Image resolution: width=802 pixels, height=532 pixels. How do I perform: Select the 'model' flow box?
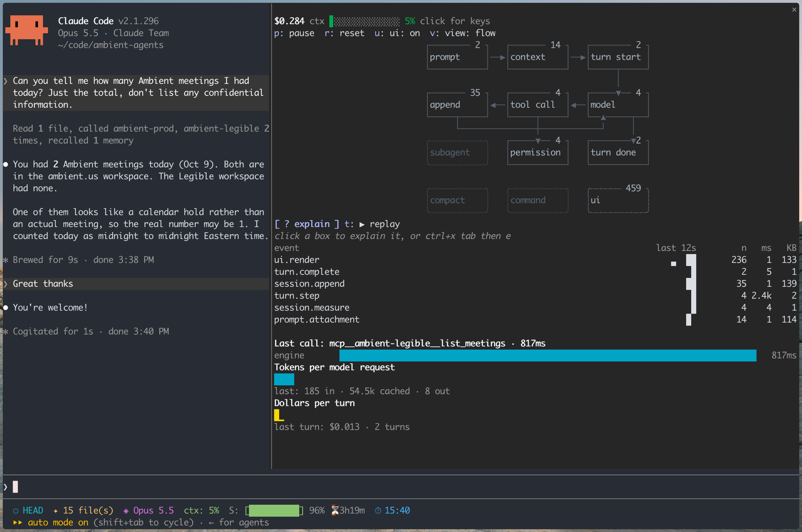pos(618,105)
